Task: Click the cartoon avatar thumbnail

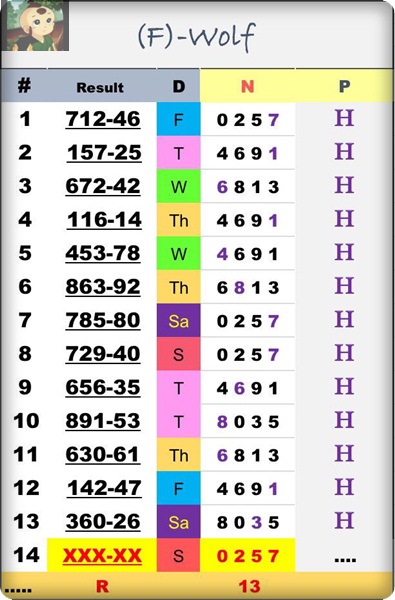Action: (x=37, y=26)
